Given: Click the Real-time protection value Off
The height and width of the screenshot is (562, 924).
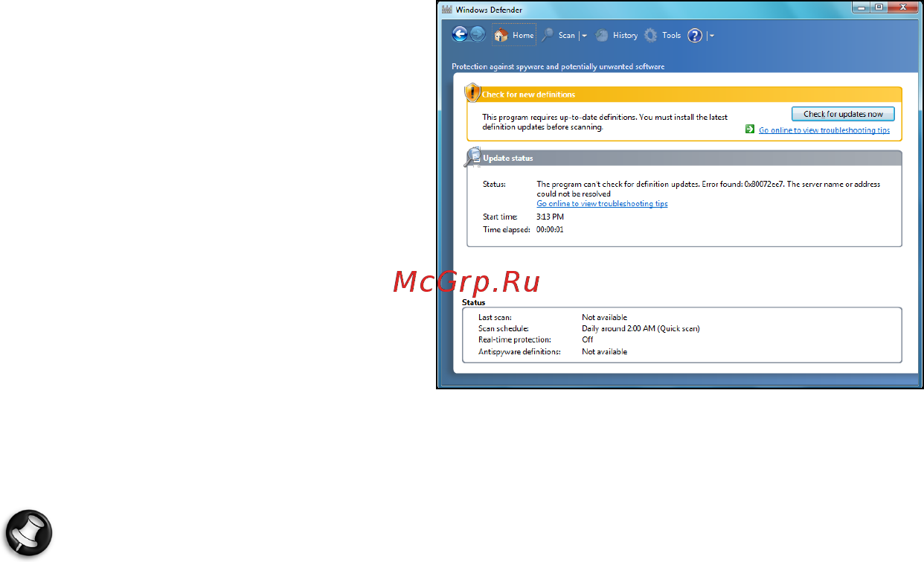Looking at the screenshot, I should [x=587, y=339].
